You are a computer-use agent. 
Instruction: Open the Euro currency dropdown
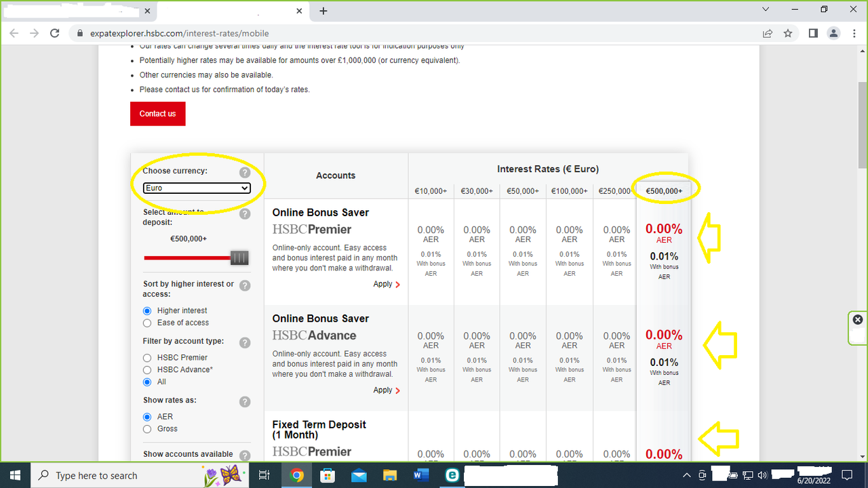click(x=197, y=188)
